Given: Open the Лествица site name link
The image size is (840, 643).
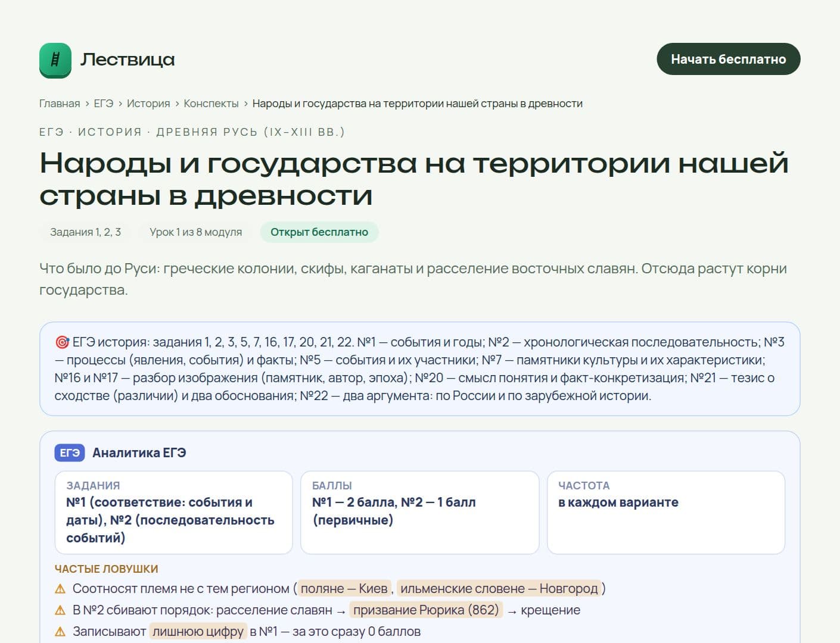Looking at the screenshot, I should (x=127, y=60).
